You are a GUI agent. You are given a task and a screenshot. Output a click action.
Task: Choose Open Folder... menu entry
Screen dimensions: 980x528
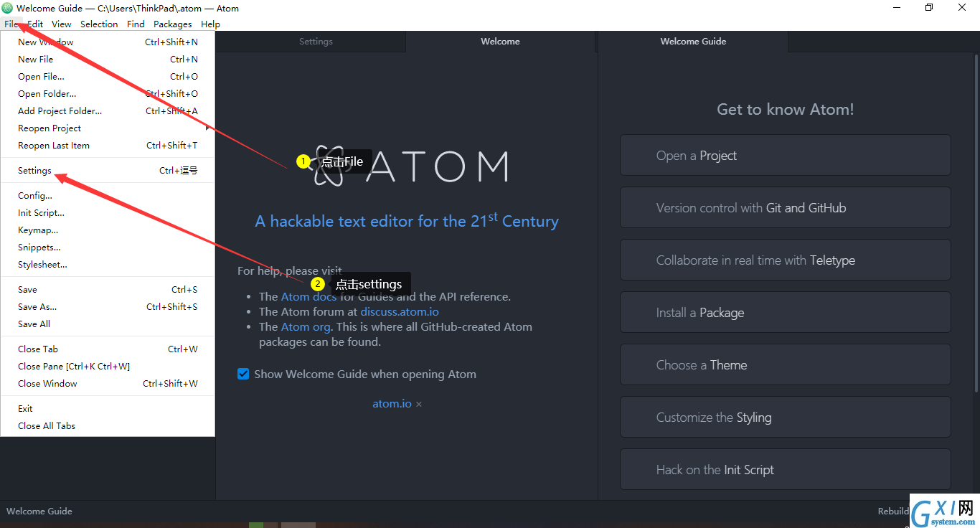(108, 94)
